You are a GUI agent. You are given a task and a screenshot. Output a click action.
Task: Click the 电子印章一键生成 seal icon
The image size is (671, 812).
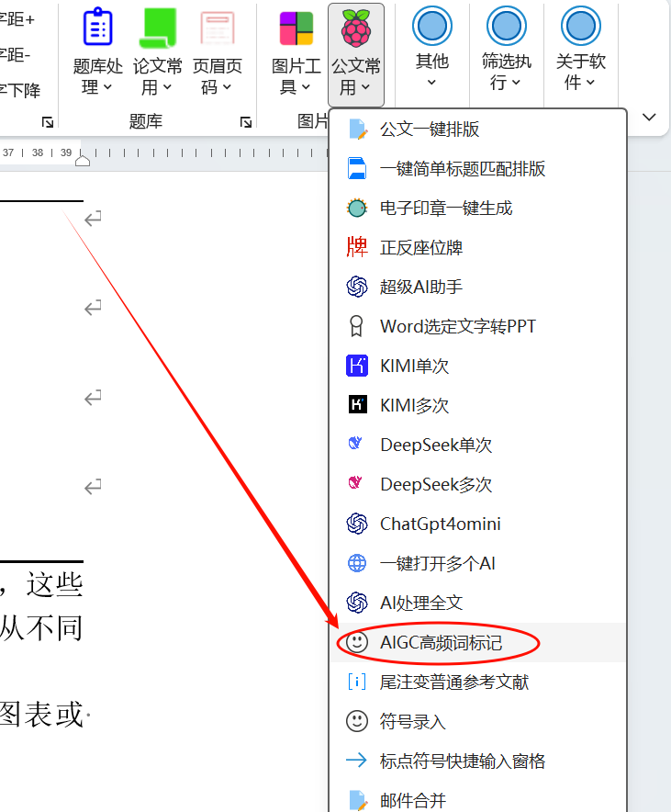tap(357, 209)
